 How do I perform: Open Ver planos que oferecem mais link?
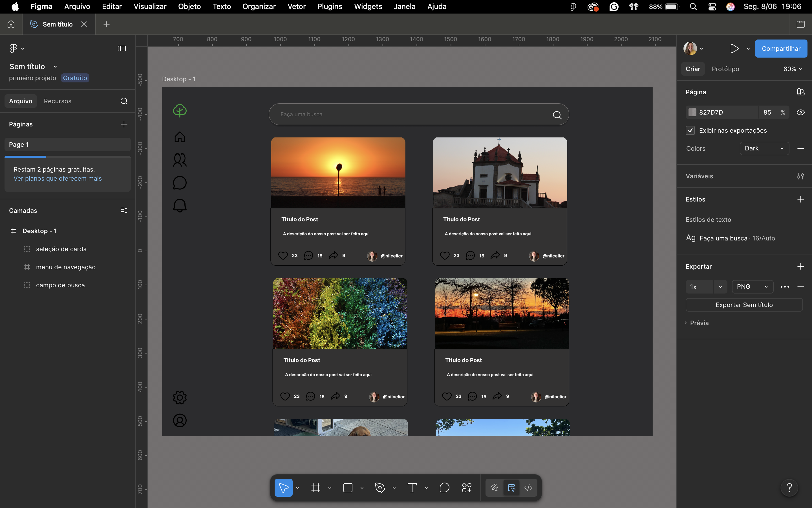[58, 178]
